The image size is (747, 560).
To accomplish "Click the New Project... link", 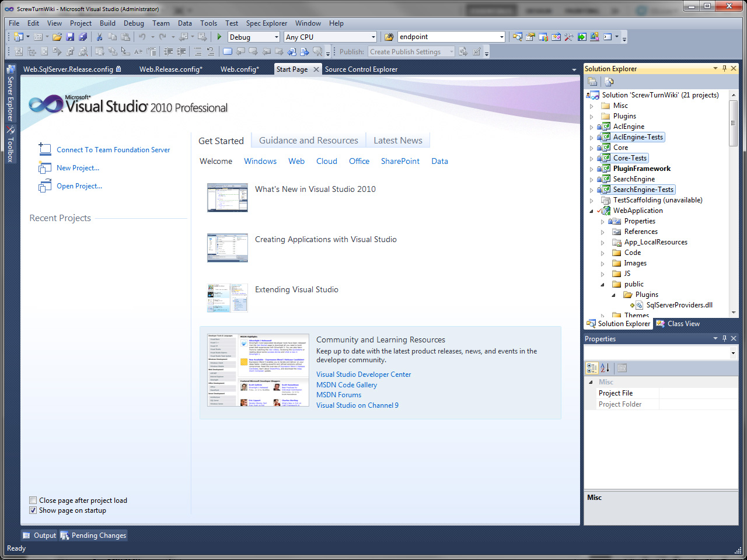I will click(x=78, y=168).
